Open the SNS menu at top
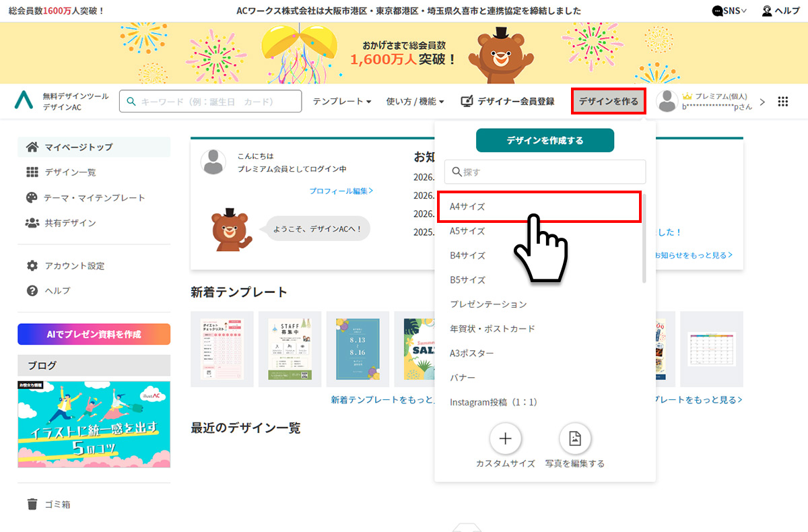This screenshot has height=532, width=808. (729, 11)
